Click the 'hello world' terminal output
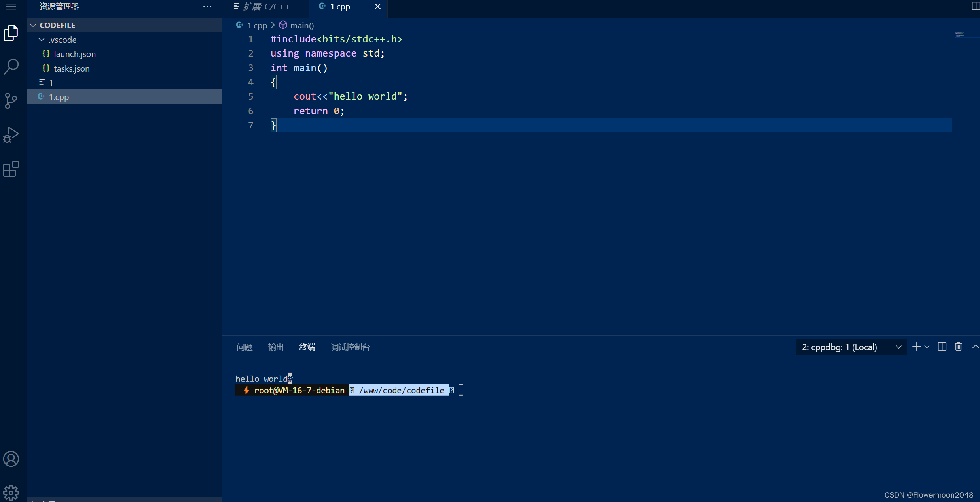The height and width of the screenshot is (502, 980). coord(261,379)
